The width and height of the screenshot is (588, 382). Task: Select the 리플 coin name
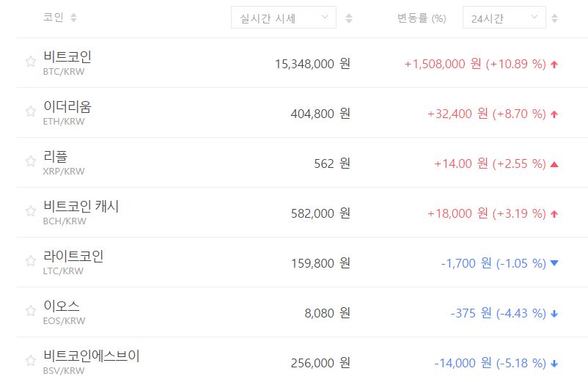(x=56, y=156)
